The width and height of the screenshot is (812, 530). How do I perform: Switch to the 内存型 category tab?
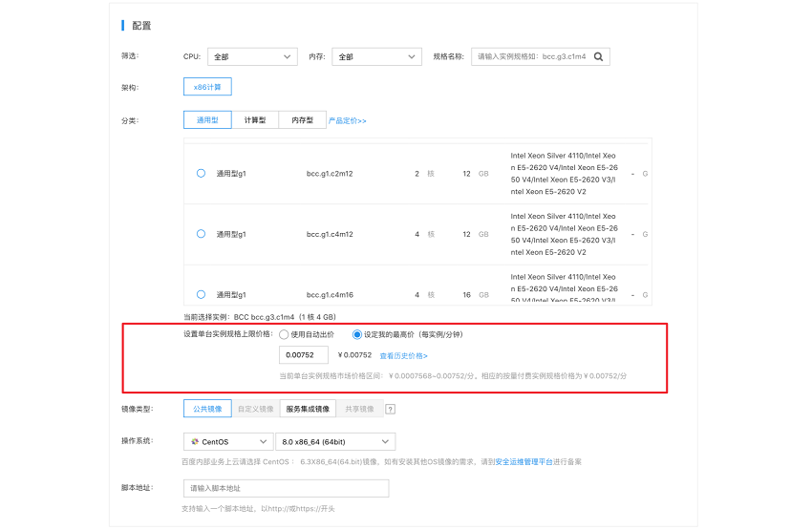(302, 120)
